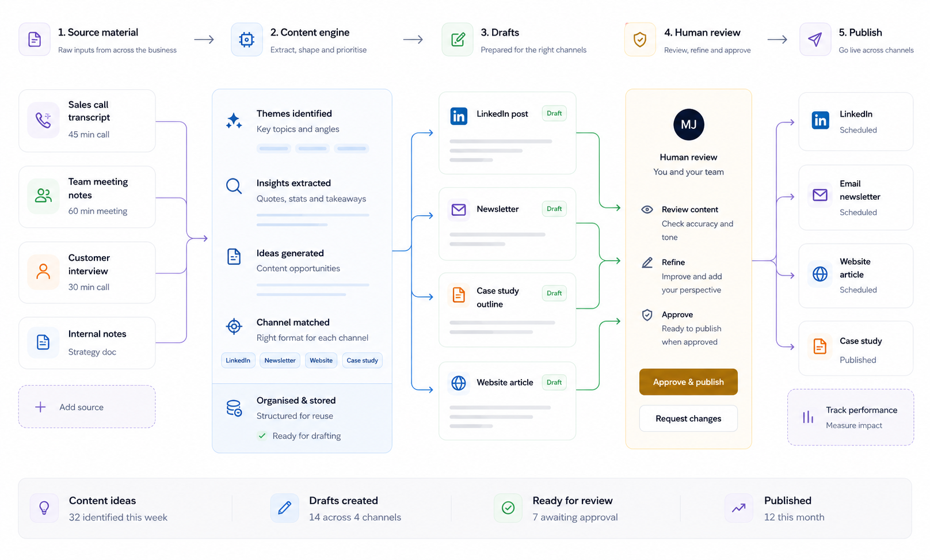Click the 'Strategy doc' text
This screenshot has width=930, height=560.
pos(92,352)
